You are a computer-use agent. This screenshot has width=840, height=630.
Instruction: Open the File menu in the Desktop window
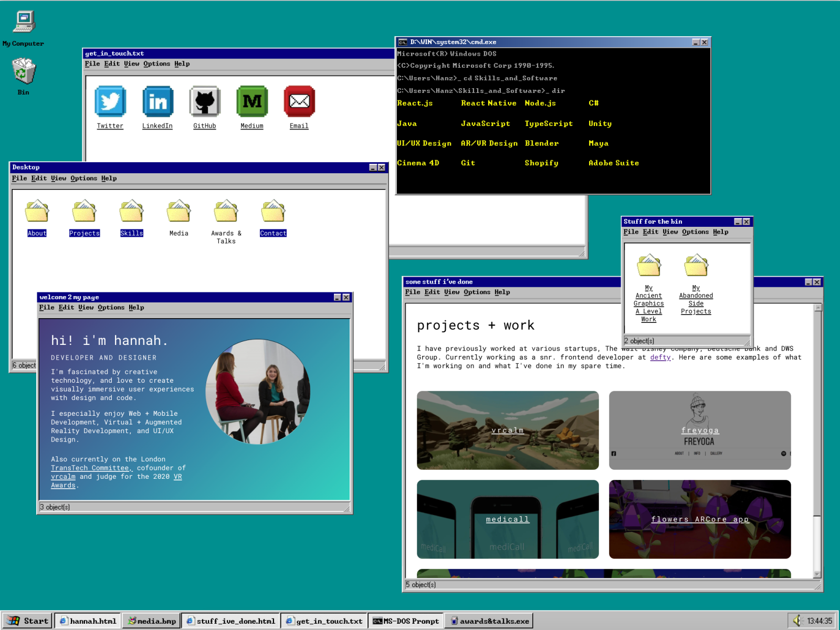tap(19, 178)
